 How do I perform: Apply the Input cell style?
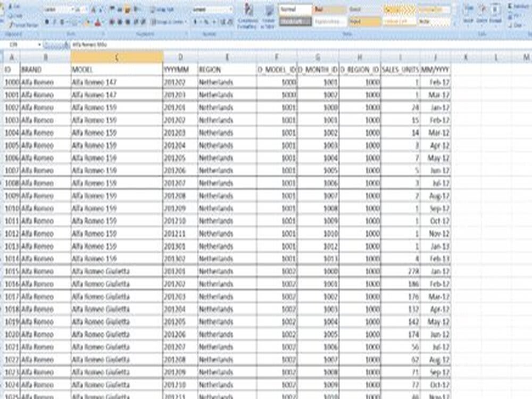coord(364,21)
